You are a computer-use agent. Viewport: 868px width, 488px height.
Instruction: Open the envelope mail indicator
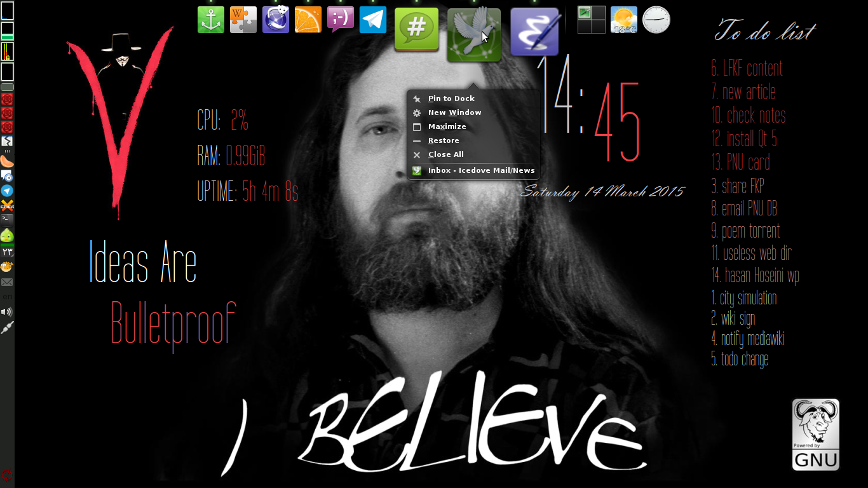tap(7, 282)
